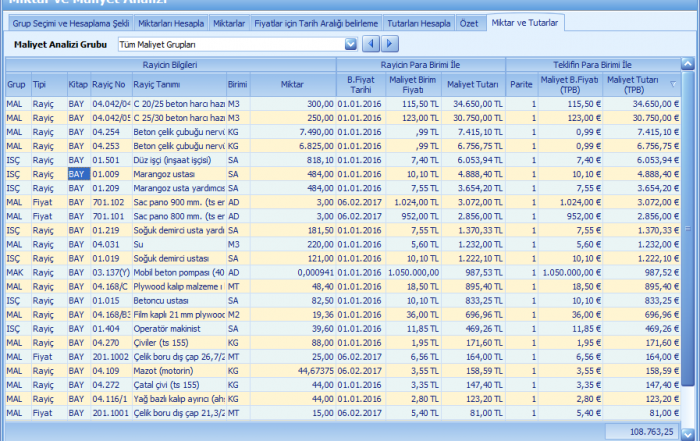The height and width of the screenshot is (441, 700).
Task: Go to next cost group arrow
Action: click(389, 43)
